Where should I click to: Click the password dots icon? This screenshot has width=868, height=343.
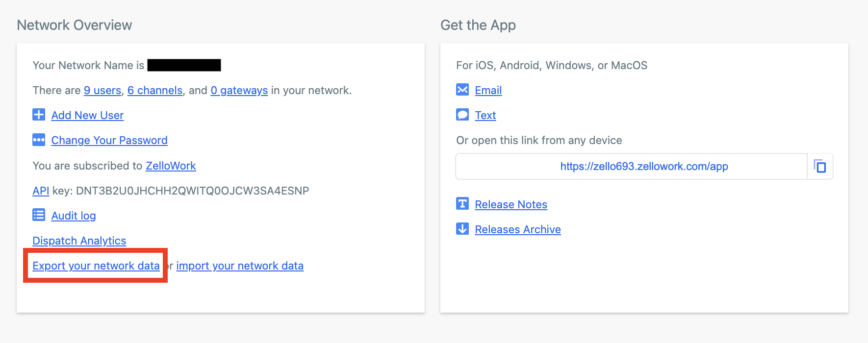click(39, 140)
